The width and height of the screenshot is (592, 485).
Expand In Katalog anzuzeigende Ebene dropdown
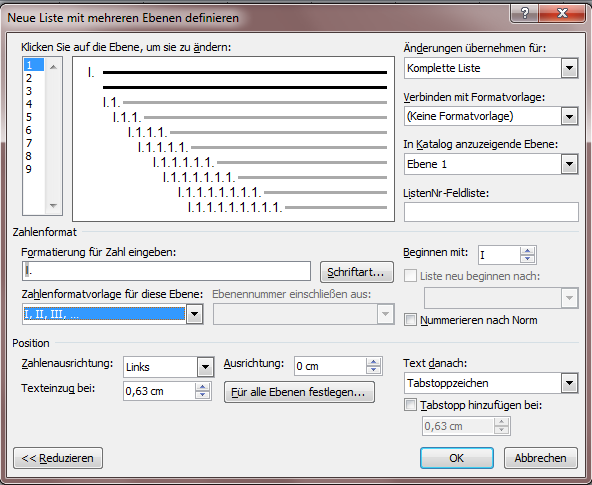tap(569, 164)
